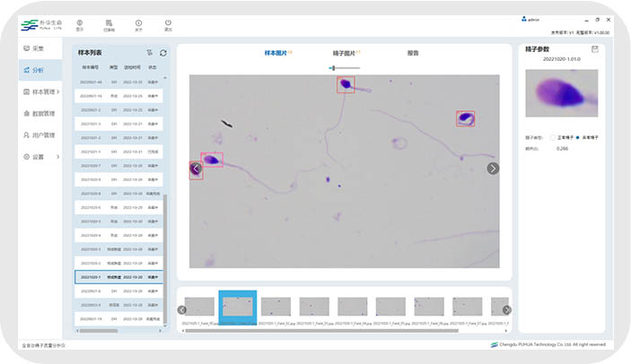
Task: Expand the 样本管理 sidebar menu
Action: pyautogui.click(x=40, y=91)
